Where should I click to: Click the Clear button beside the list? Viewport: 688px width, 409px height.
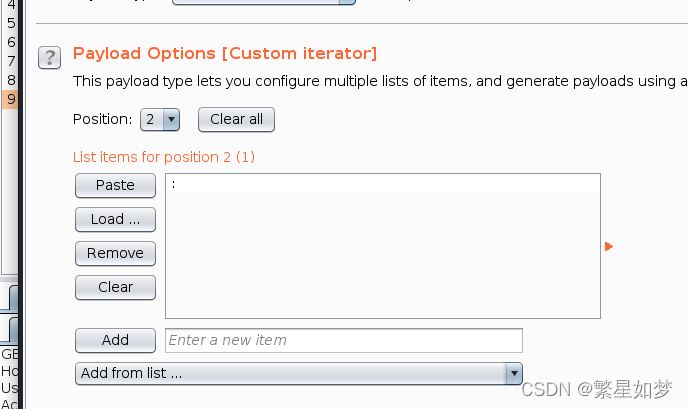point(115,287)
